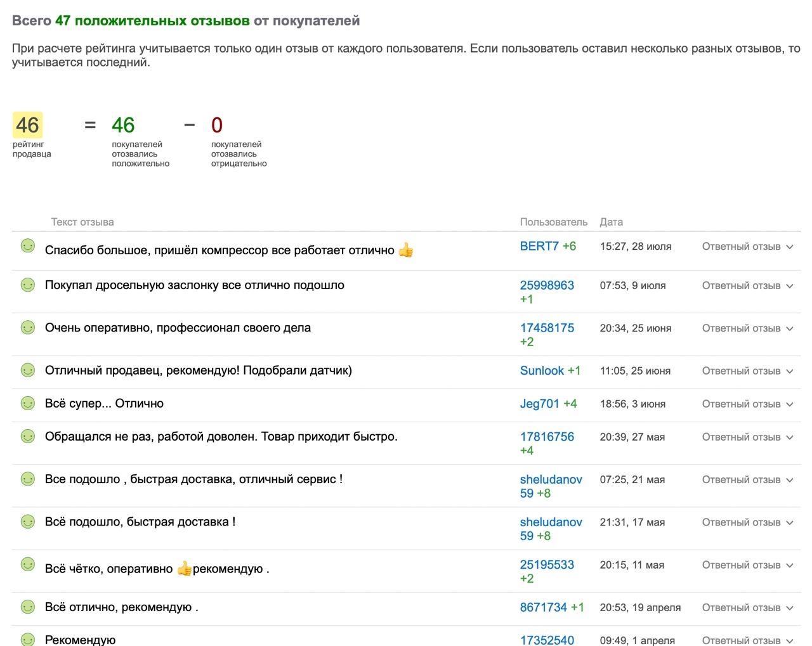Expand 'Ответный отзыв' for the 21 мая review
812x646 pixels.
(x=747, y=480)
